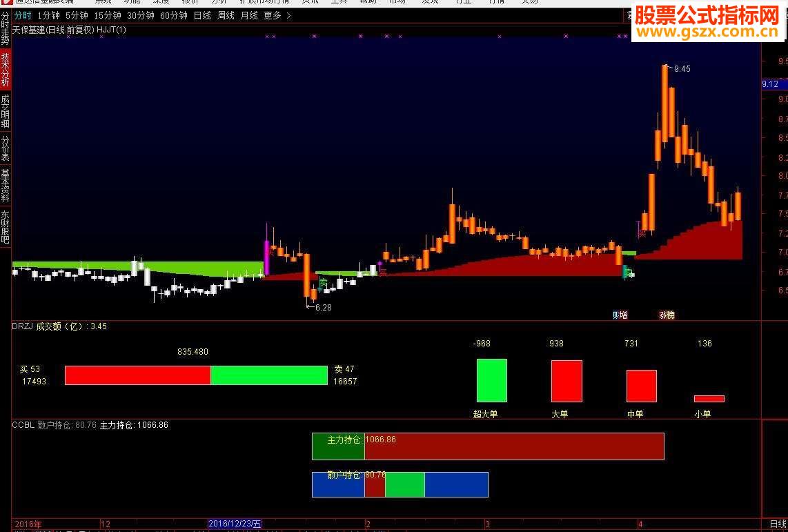Switch chart to 周线

[226, 16]
